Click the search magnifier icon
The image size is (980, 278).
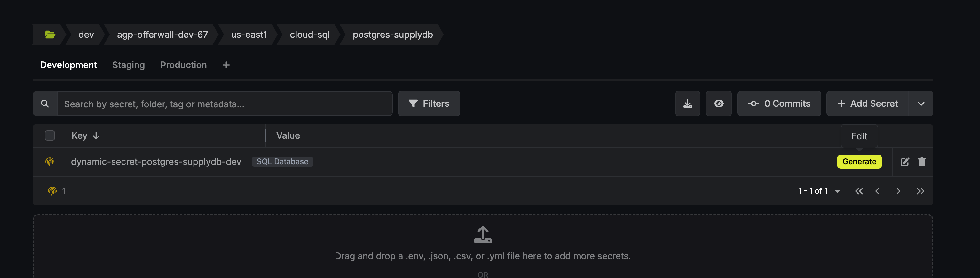click(45, 104)
